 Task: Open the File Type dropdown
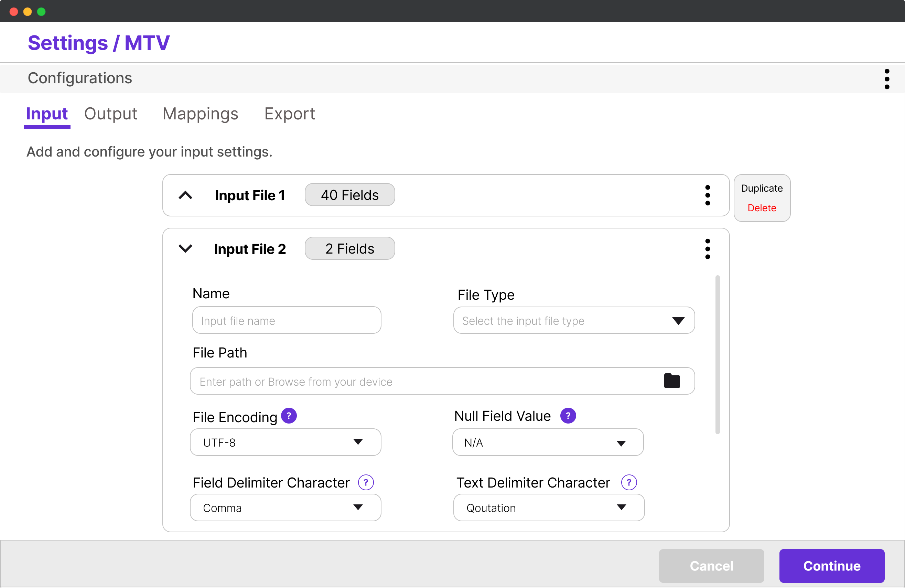tap(573, 321)
